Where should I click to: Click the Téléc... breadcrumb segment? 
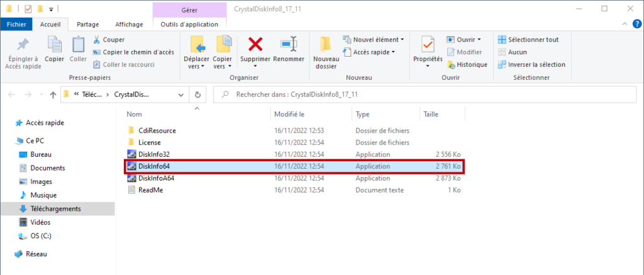click(x=92, y=94)
